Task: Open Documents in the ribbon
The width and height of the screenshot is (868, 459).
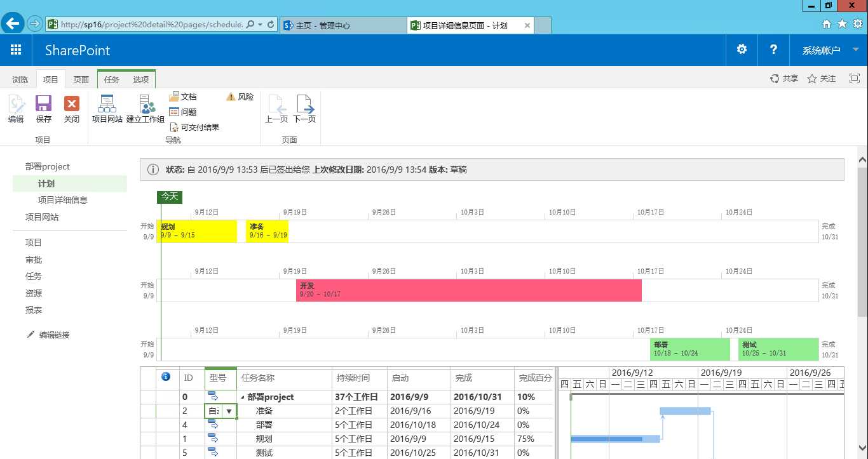Action: [183, 96]
